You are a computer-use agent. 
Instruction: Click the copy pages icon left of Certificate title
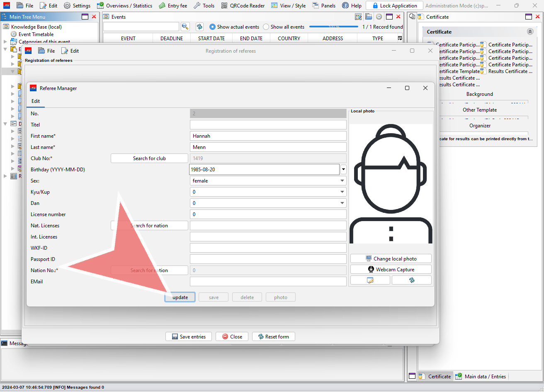(412, 17)
